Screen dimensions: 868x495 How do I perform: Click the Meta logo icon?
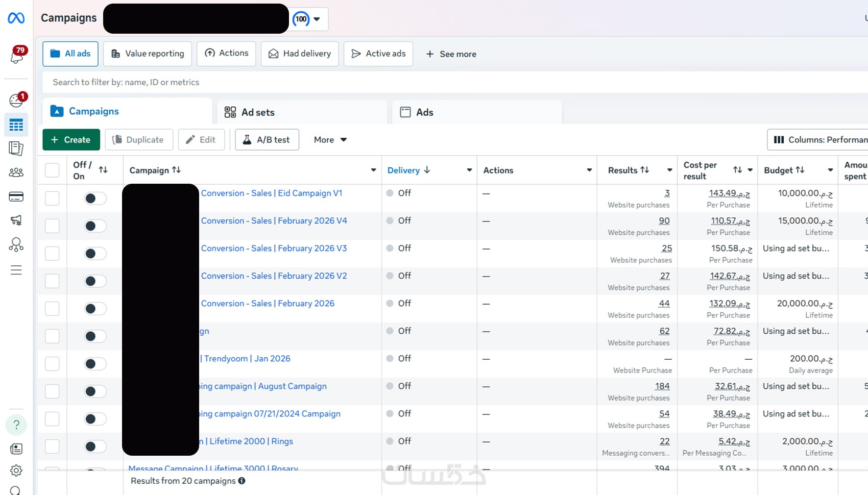coord(16,18)
